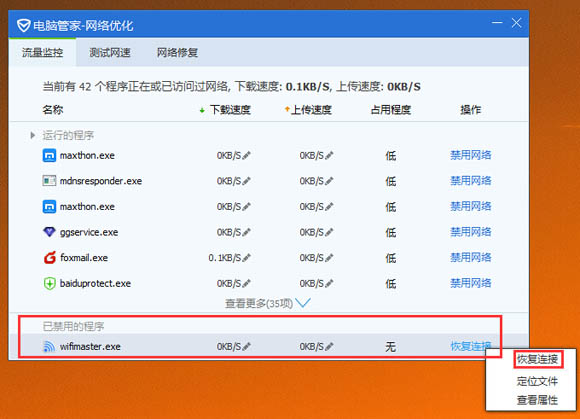This screenshot has width=580, height=419.
Task: Edit upload speed limit for foxmail.exe
Action: point(329,257)
